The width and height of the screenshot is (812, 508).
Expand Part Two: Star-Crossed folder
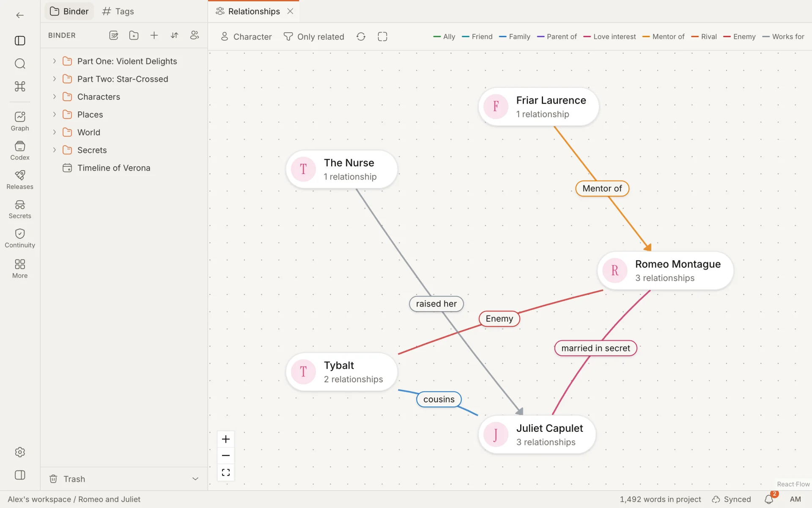pyautogui.click(x=54, y=79)
